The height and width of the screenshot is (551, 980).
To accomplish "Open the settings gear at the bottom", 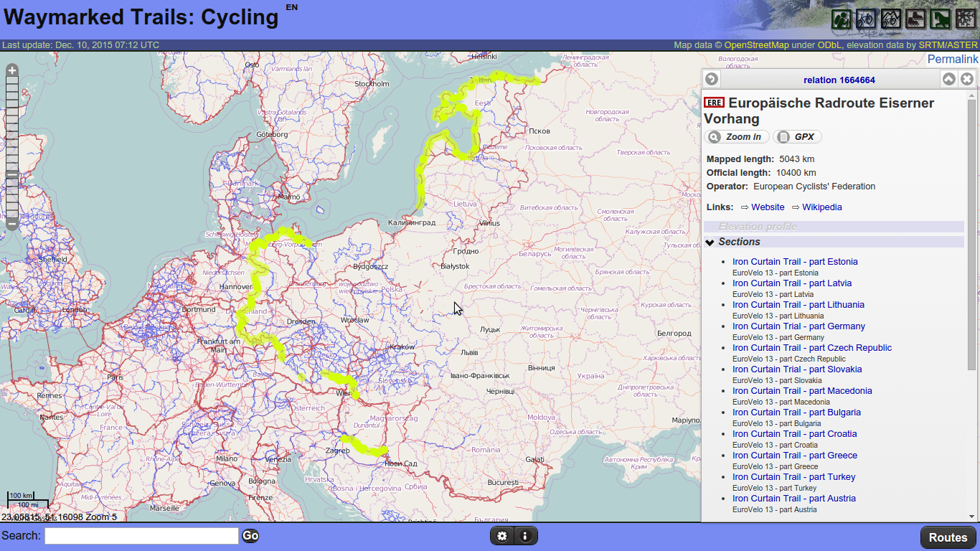I will [502, 535].
